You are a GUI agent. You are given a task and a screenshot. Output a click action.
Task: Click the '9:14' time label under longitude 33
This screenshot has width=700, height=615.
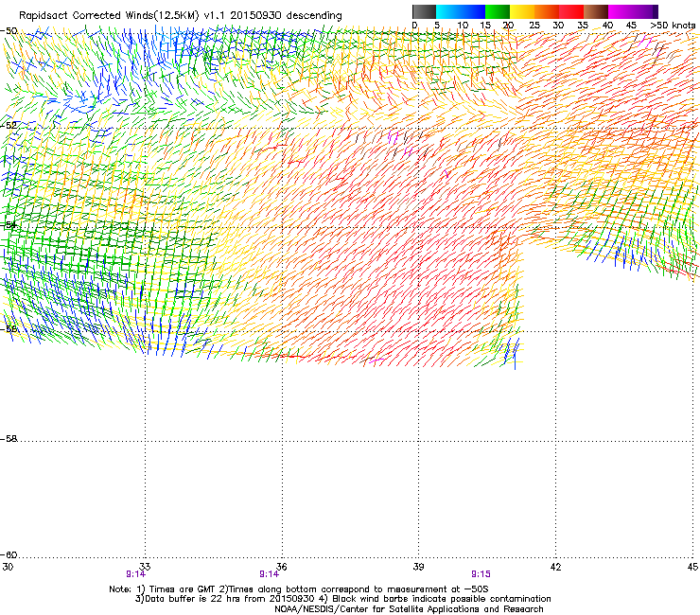tap(135, 574)
